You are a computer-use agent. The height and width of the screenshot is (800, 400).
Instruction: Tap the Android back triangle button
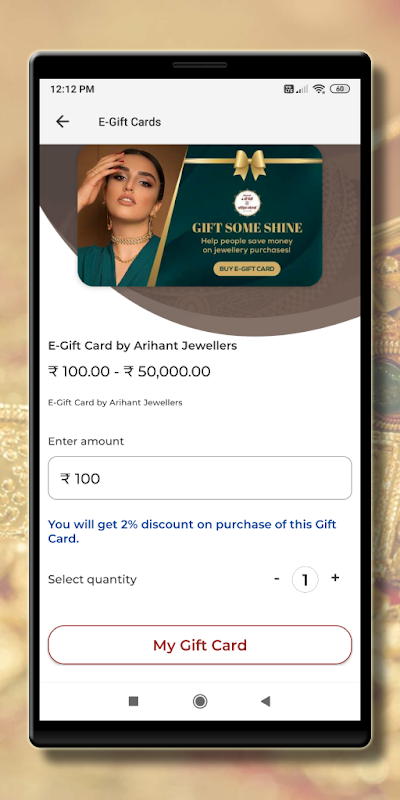(265, 702)
